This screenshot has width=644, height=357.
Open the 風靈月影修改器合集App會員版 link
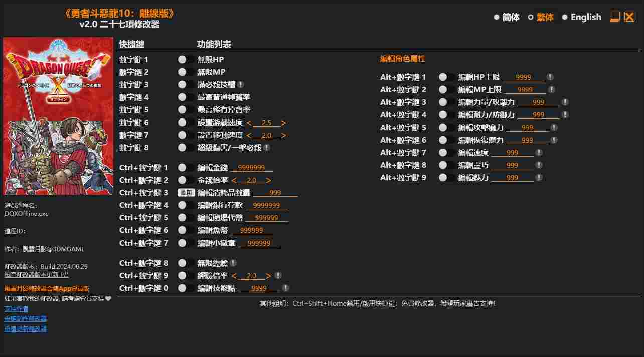[x=47, y=289]
